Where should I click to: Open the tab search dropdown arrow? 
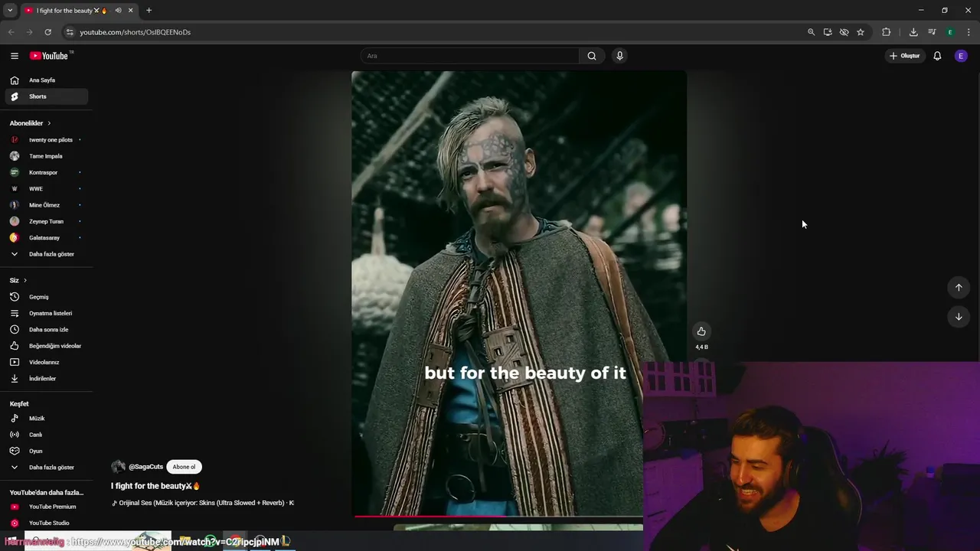point(10,11)
